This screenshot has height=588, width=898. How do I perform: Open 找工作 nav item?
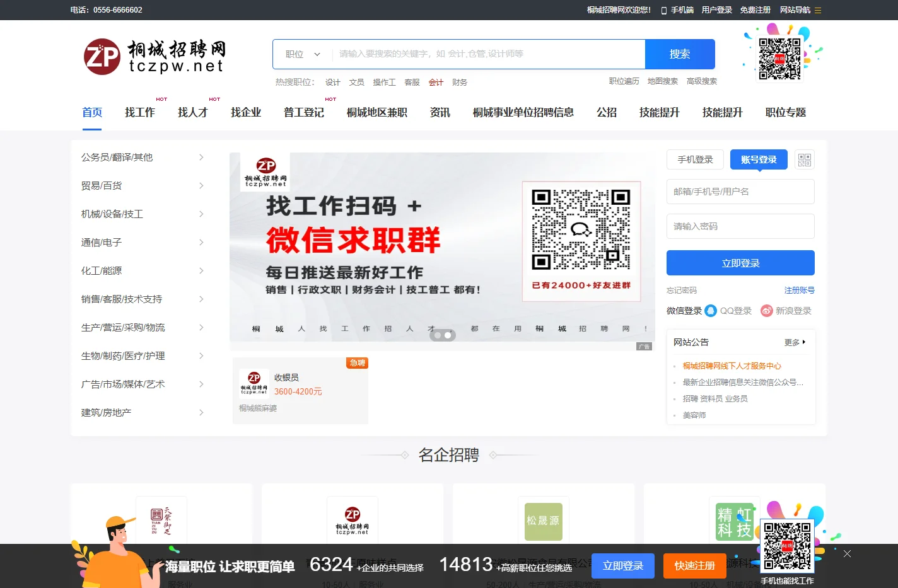(x=140, y=112)
